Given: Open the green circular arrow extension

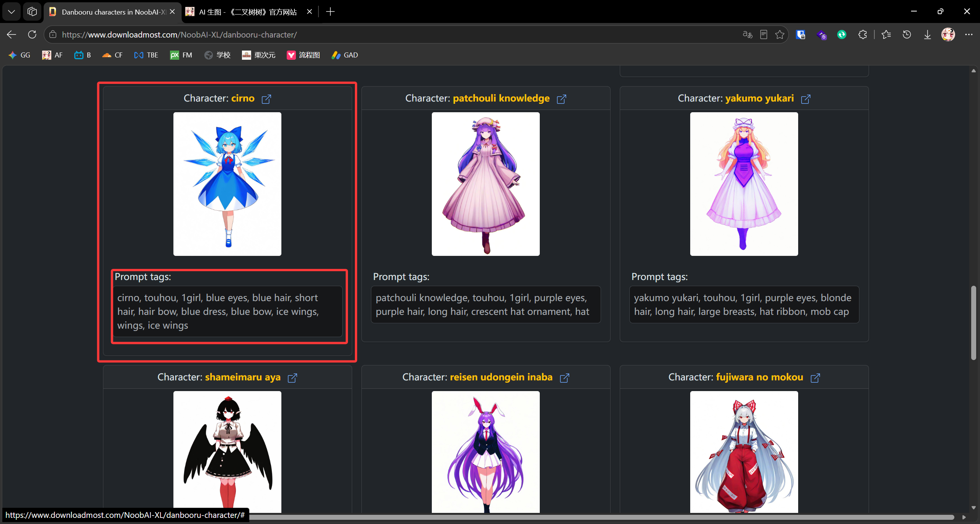Looking at the screenshot, I should [842, 34].
